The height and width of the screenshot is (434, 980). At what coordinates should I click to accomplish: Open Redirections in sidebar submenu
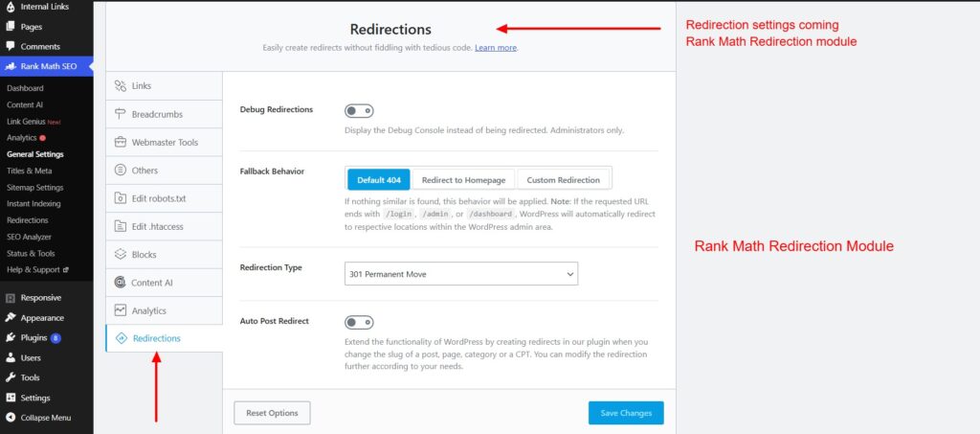point(28,220)
